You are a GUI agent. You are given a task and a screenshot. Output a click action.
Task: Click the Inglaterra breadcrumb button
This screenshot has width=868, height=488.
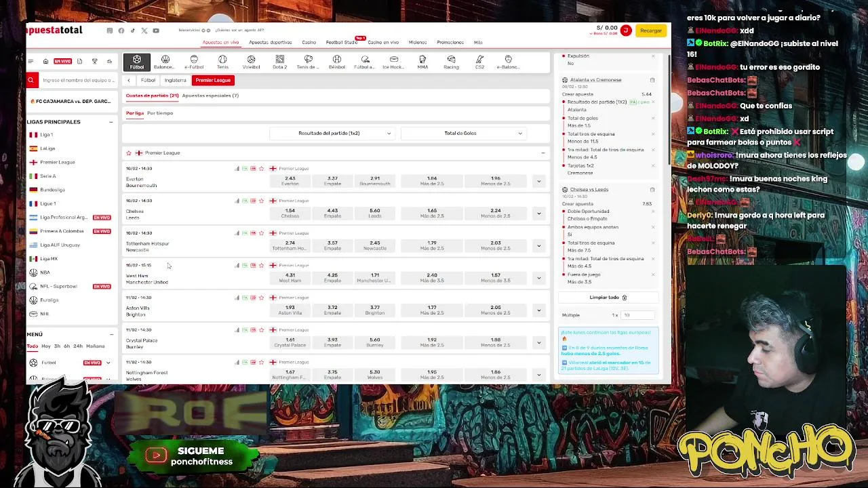click(x=175, y=80)
